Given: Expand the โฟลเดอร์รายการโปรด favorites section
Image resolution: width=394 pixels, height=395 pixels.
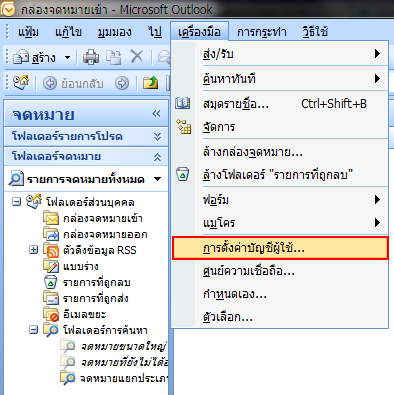Looking at the screenshot, I should point(157,136).
